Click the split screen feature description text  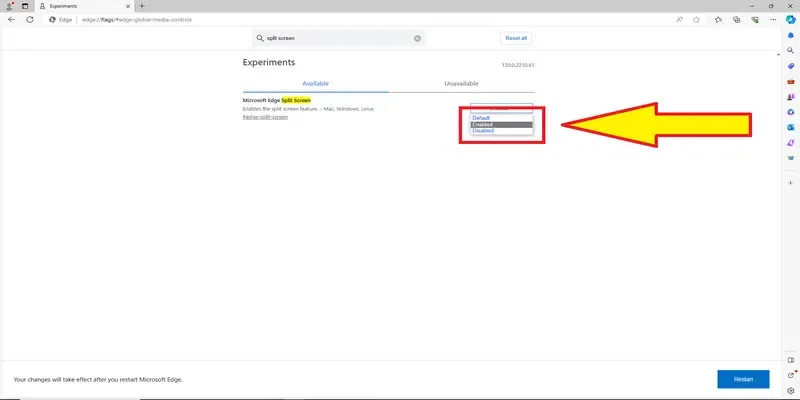pyautogui.click(x=308, y=109)
